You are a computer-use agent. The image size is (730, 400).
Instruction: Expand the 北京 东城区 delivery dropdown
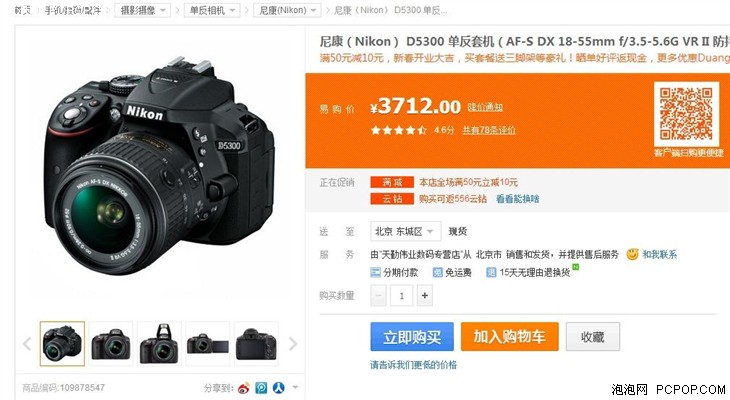pos(406,231)
